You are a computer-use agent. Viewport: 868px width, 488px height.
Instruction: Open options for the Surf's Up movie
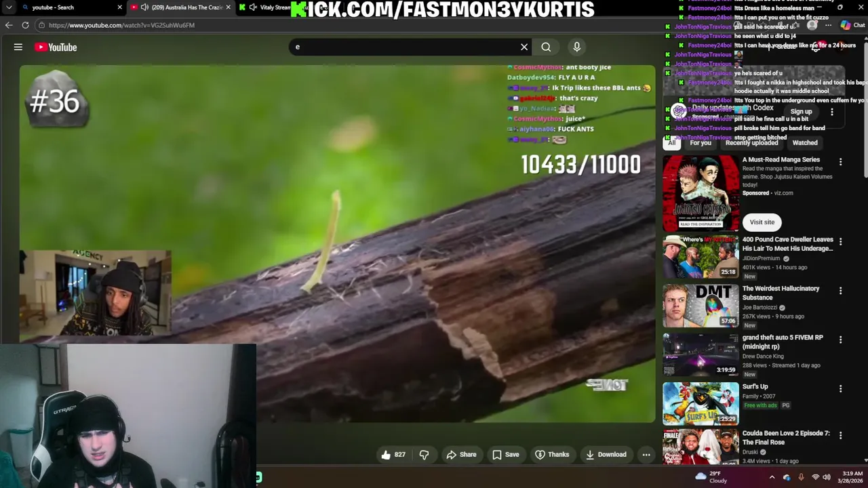coord(840,388)
